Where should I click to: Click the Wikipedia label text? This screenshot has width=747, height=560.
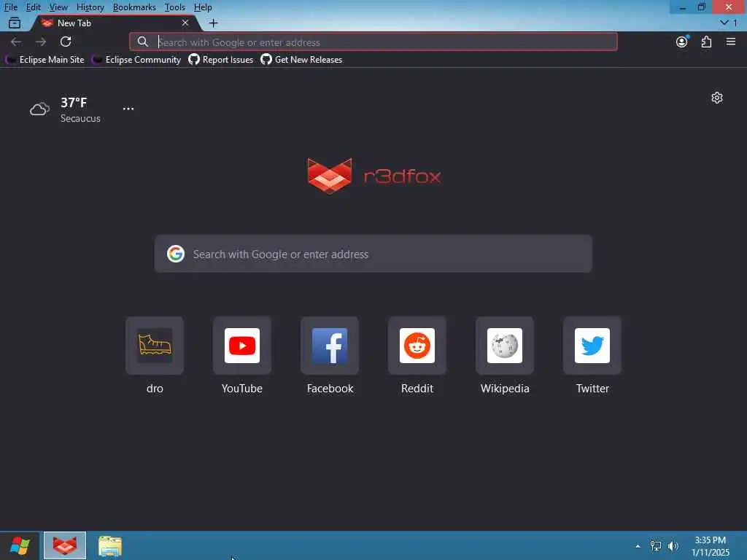(505, 388)
